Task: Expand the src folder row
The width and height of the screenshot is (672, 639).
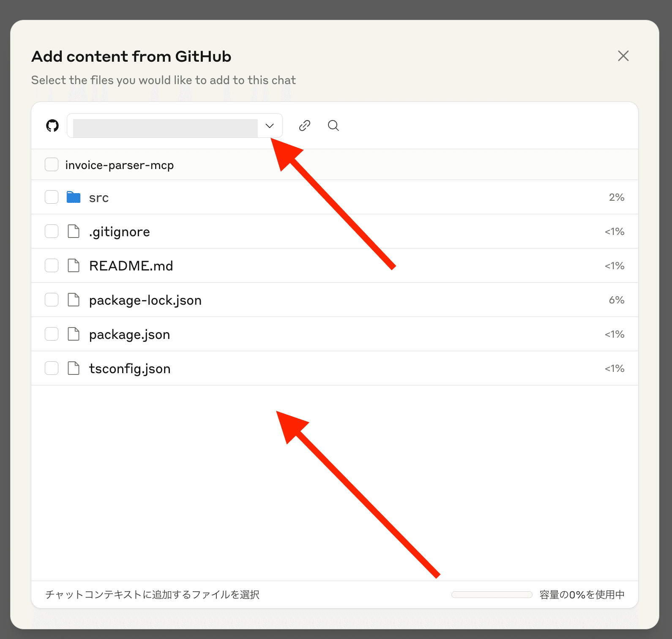Action: click(99, 198)
